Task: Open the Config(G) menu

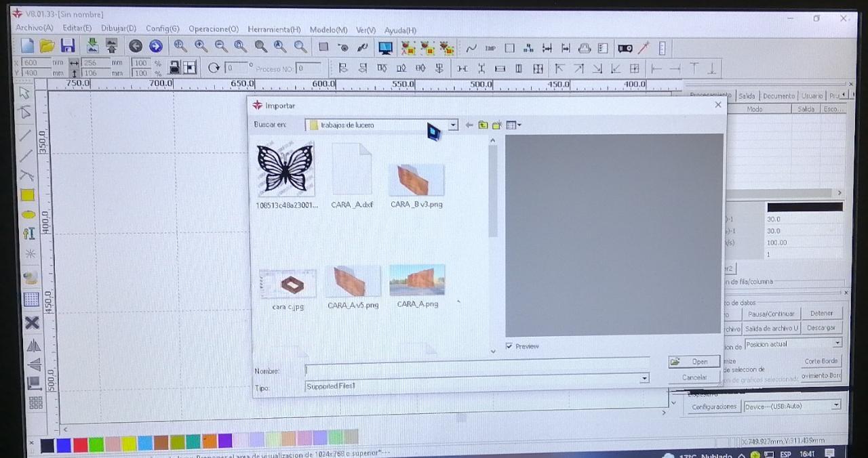Action: click(163, 28)
